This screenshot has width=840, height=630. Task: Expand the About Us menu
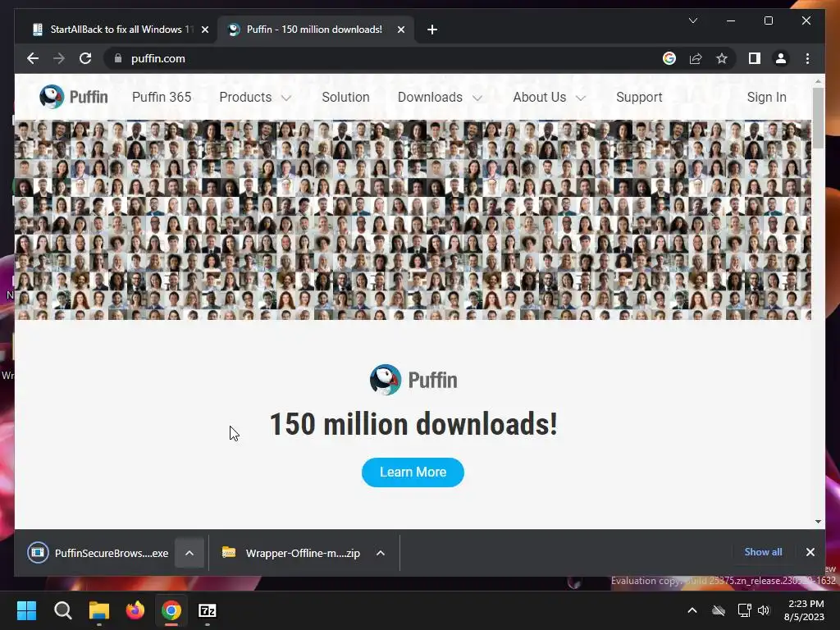[549, 97]
